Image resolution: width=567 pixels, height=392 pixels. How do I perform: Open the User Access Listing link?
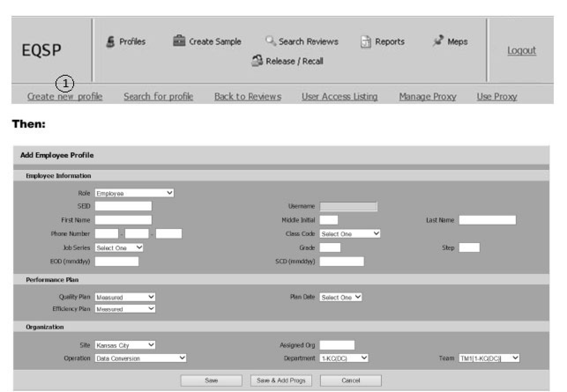click(x=339, y=97)
